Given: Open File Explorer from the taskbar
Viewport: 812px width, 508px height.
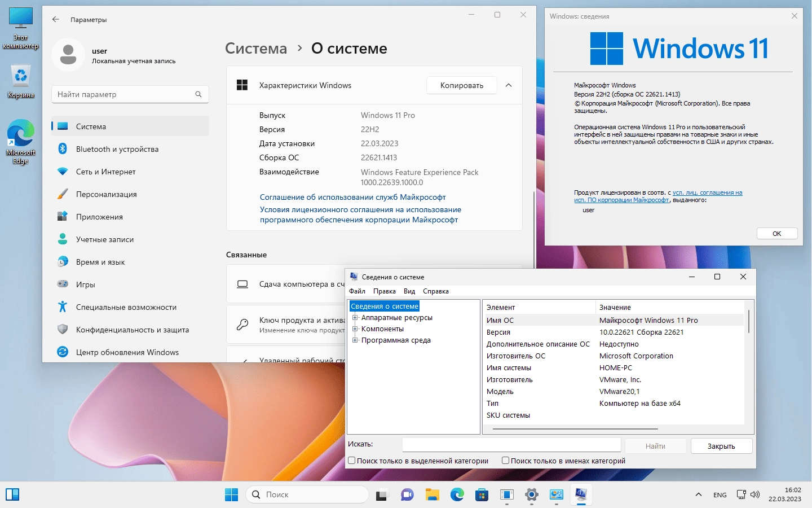Looking at the screenshot, I should (x=432, y=495).
